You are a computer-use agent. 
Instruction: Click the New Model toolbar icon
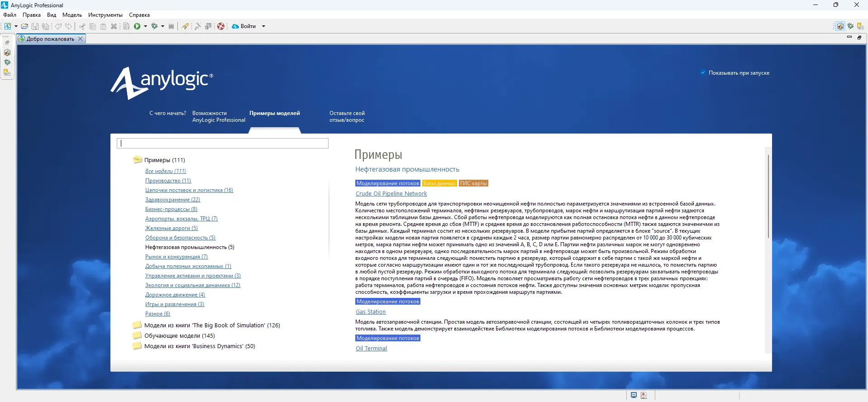(8, 26)
